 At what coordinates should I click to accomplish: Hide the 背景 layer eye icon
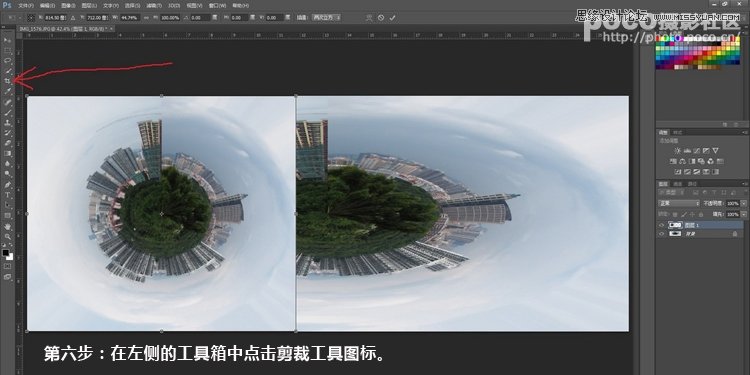(662, 234)
